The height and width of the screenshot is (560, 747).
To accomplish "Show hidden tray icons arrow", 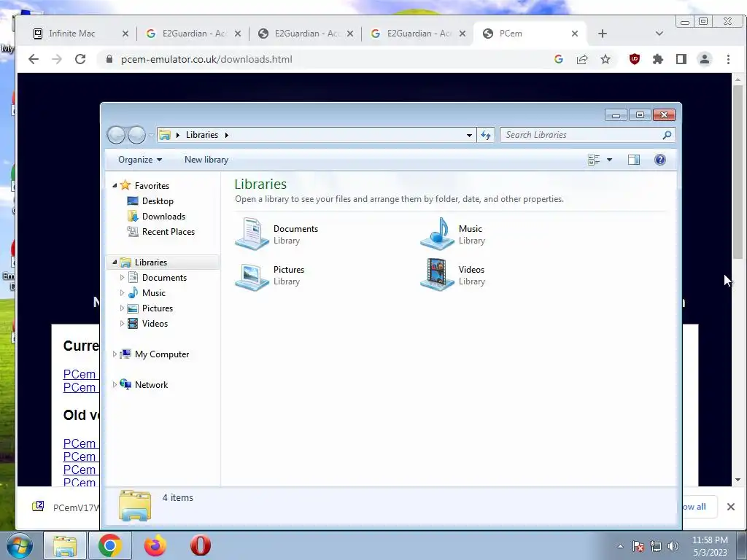I will [620, 546].
